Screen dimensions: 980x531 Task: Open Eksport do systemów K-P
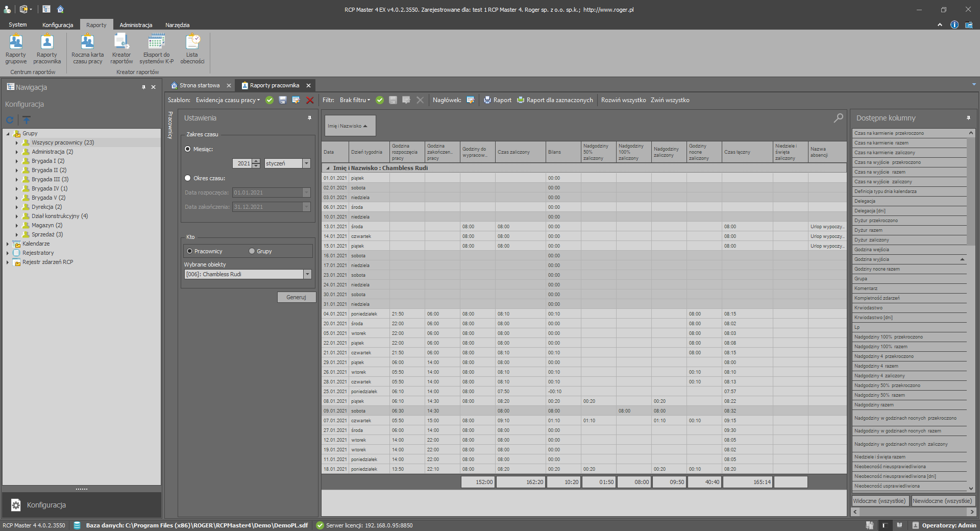click(x=156, y=49)
